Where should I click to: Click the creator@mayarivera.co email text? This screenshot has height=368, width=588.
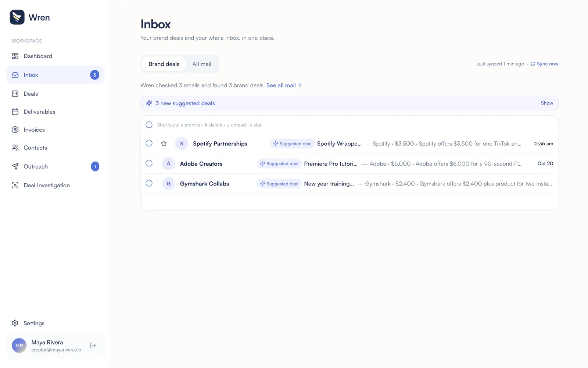click(56, 350)
